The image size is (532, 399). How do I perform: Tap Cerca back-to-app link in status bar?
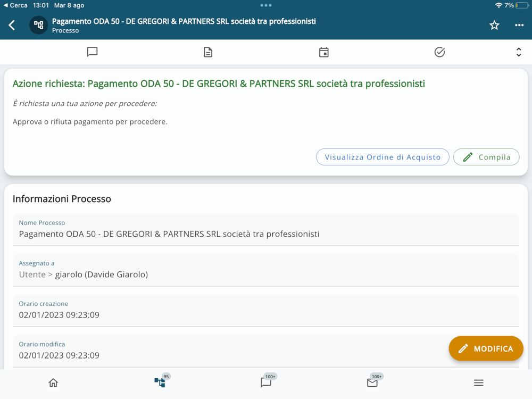click(15, 5)
